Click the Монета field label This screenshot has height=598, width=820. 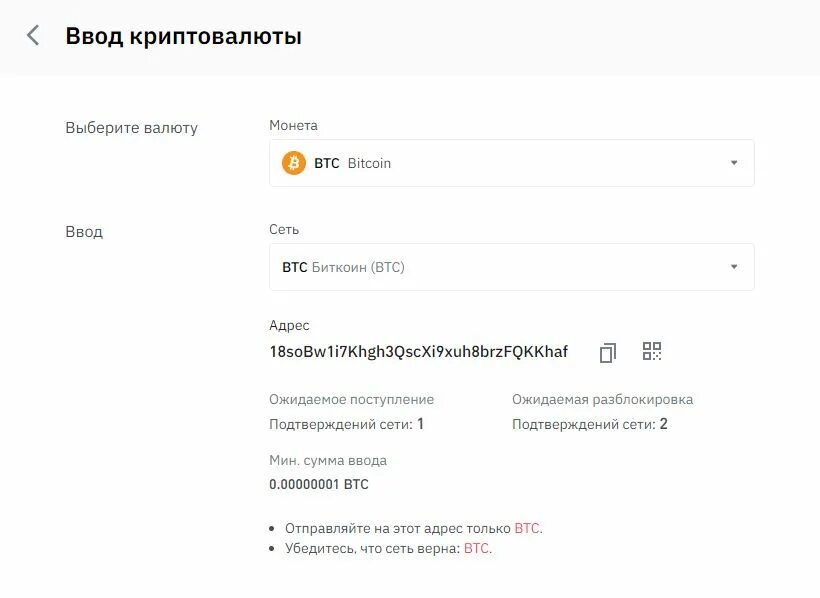(x=293, y=126)
